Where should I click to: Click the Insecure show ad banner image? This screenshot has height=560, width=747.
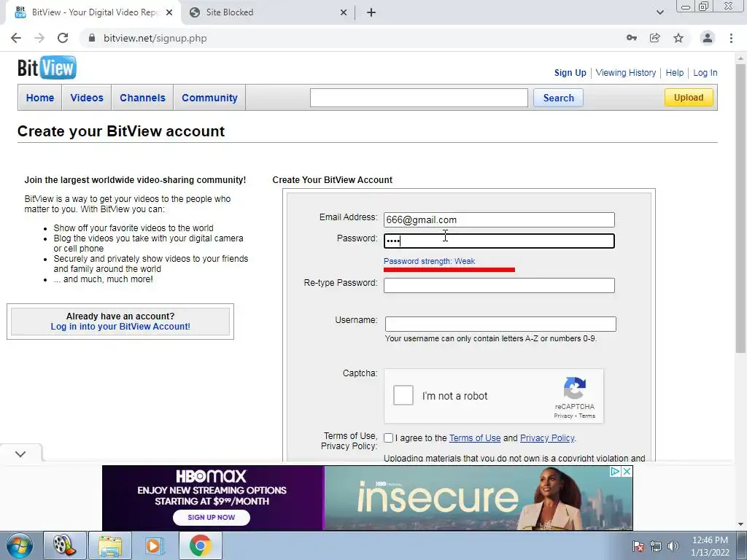pos(479,497)
